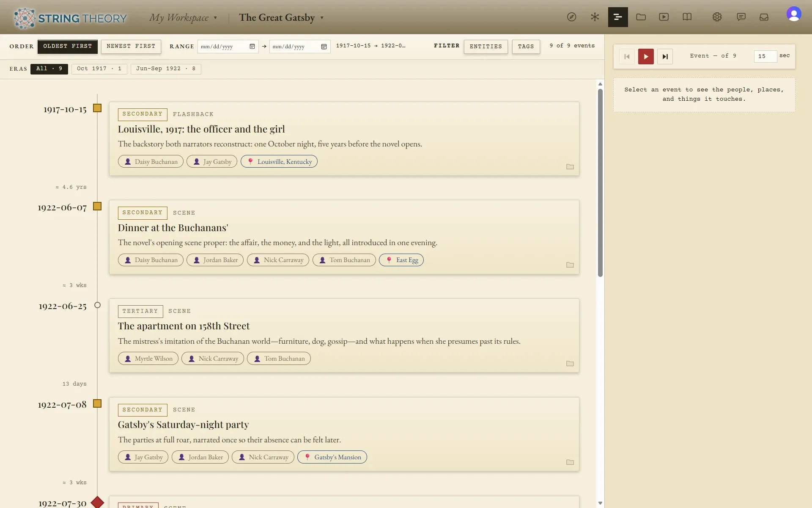This screenshot has width=812, height=508.
Task: Click timeline marker for 1922-06-07
Action: coord(97,206)
